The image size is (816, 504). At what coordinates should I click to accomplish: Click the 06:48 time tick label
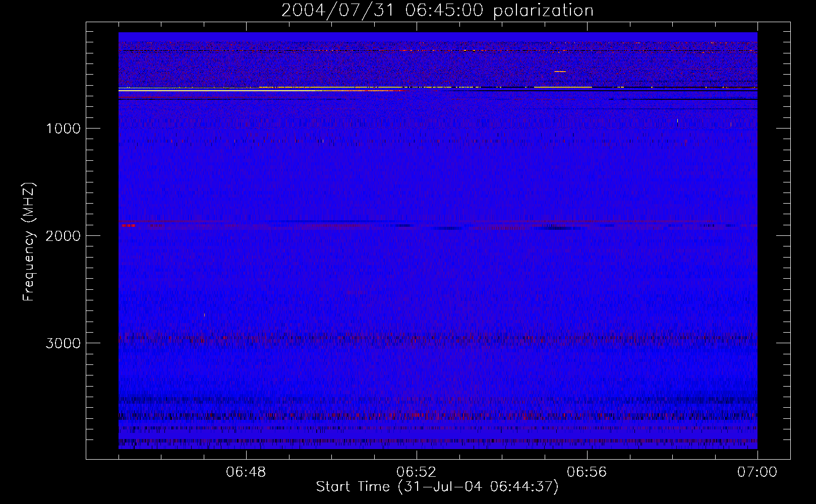click(x=246, y=472)
